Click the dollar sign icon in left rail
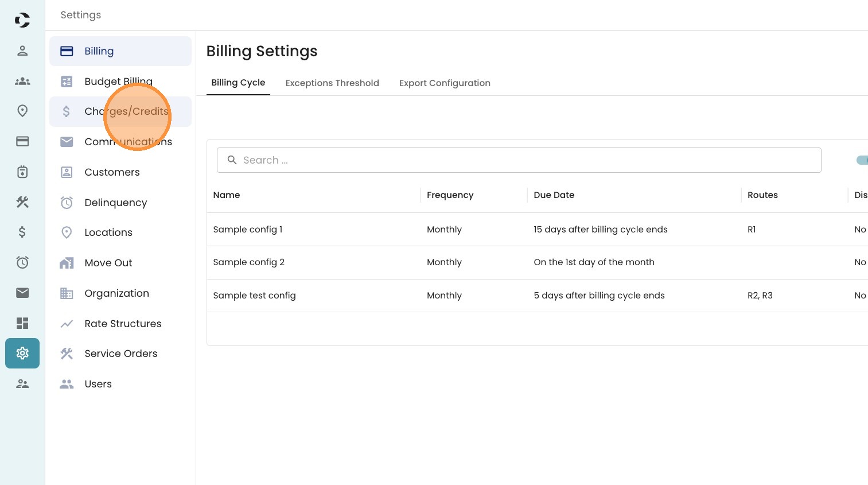The height and width of the screenshot is (485, 868). click(22, 232)
